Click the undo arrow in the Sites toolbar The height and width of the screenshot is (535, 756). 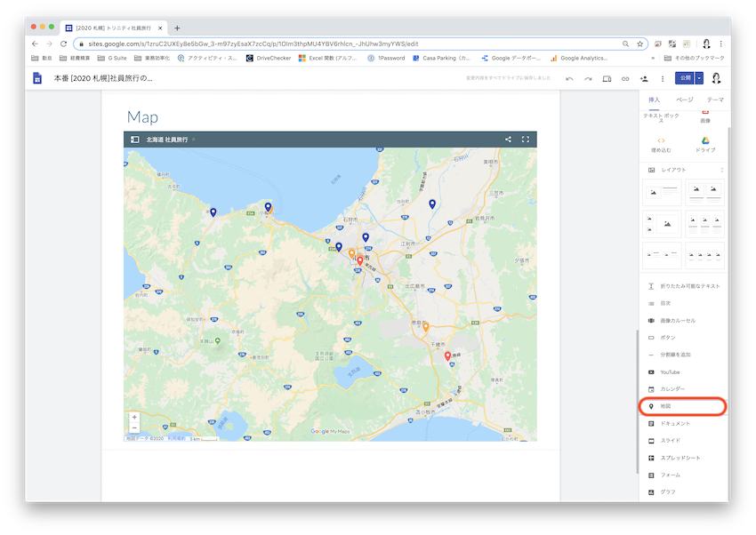(x=569, y=78)
